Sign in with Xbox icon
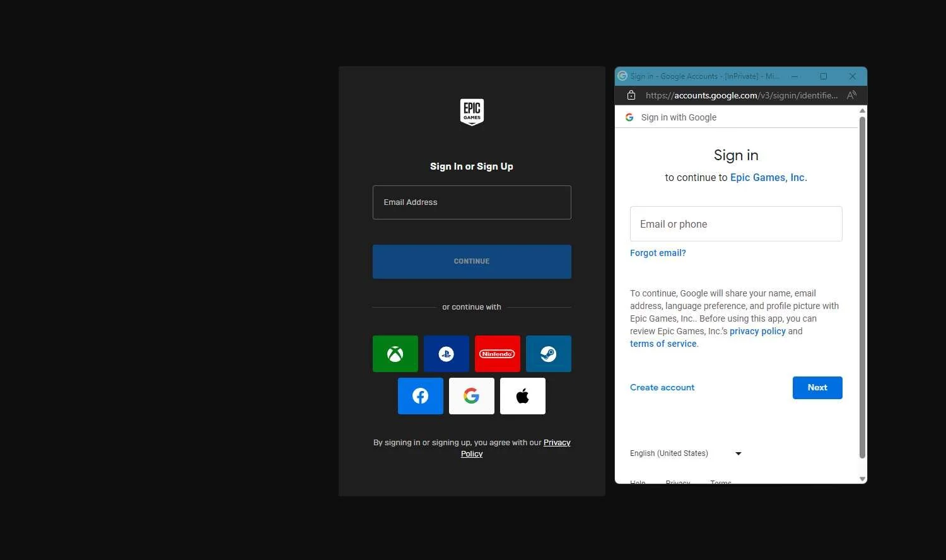 tap(395, 354)
